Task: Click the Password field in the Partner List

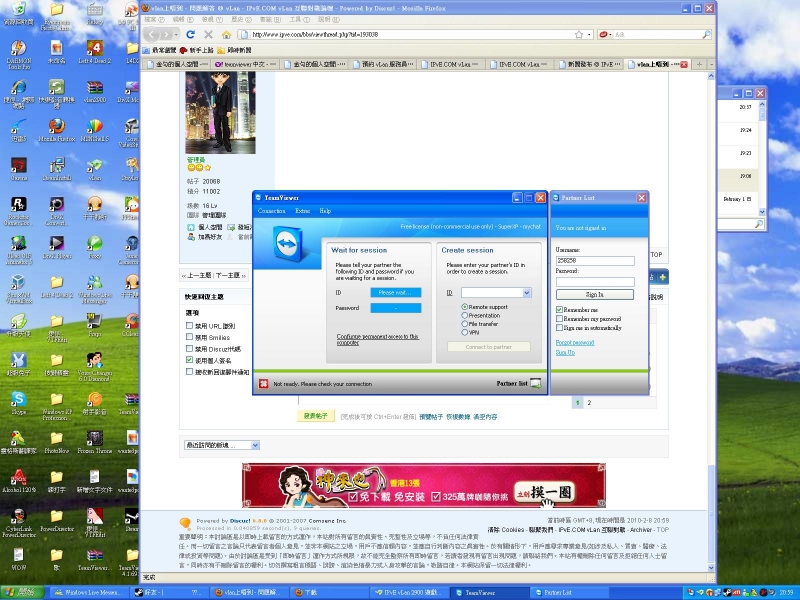Action: click(596, 281)
